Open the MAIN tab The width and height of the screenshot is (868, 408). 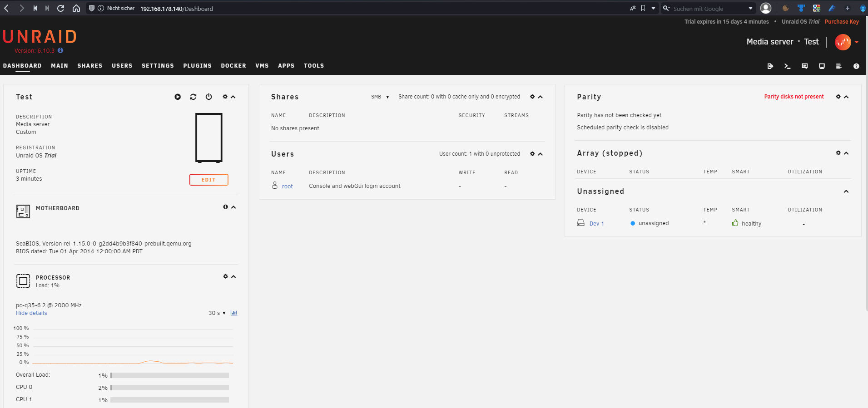tap(60, 66)
